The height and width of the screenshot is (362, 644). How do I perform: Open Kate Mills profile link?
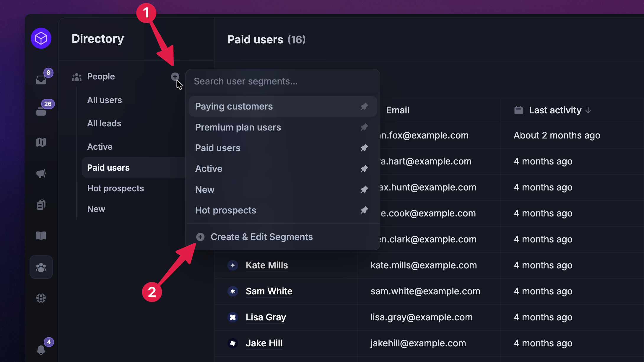coord(267,265)
